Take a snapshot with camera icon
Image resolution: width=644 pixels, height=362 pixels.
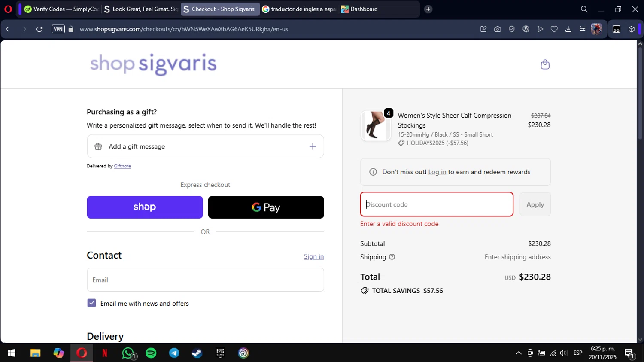click(x=498, y=29)
